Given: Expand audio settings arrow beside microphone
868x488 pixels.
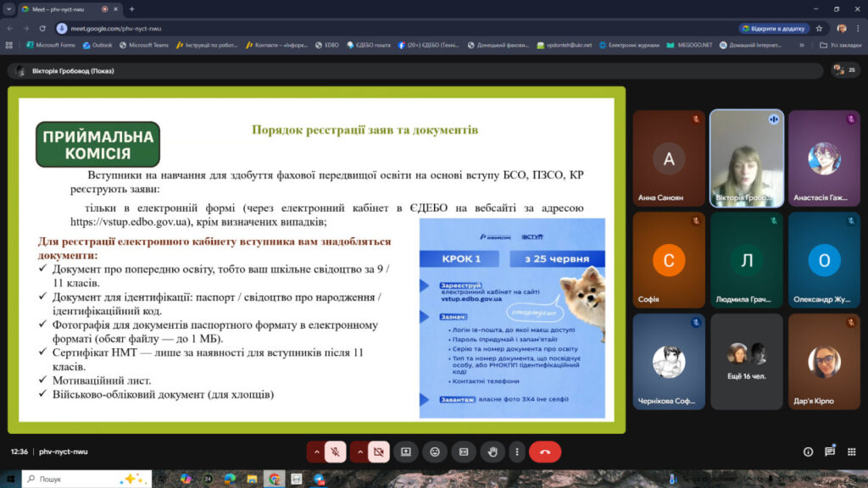Looking at the screenshot, I should [316, 452].
